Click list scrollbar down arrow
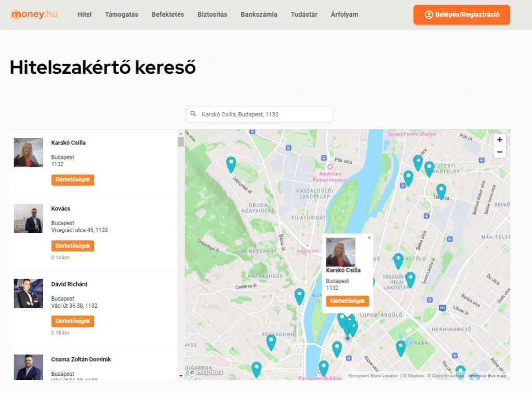532x393 pixels. [181, 376]
